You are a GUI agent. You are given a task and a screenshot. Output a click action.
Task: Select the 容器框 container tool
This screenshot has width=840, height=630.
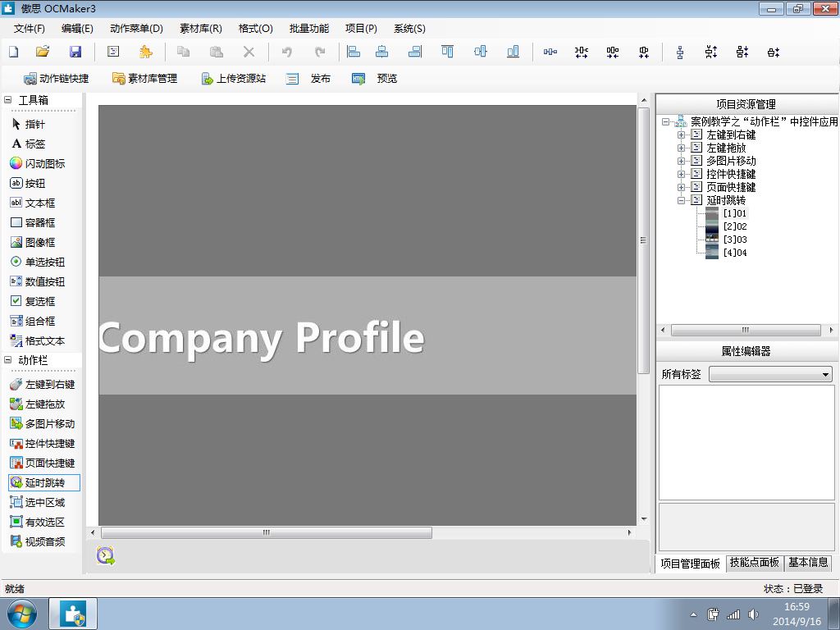click(x=33, y=223)
